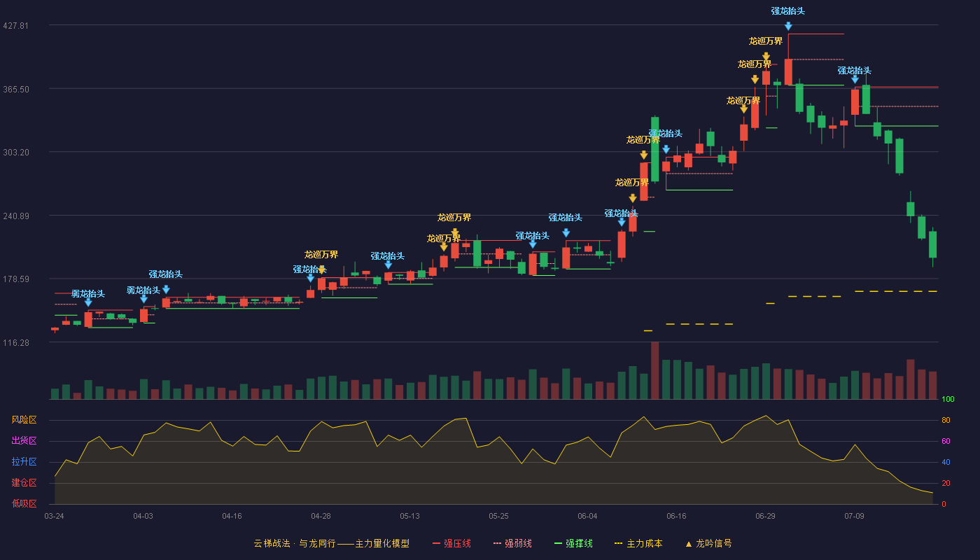Click the 拉升区 zone label
Image resolution: width=980 pixels, height=560 pixels.
pos(24,462)
